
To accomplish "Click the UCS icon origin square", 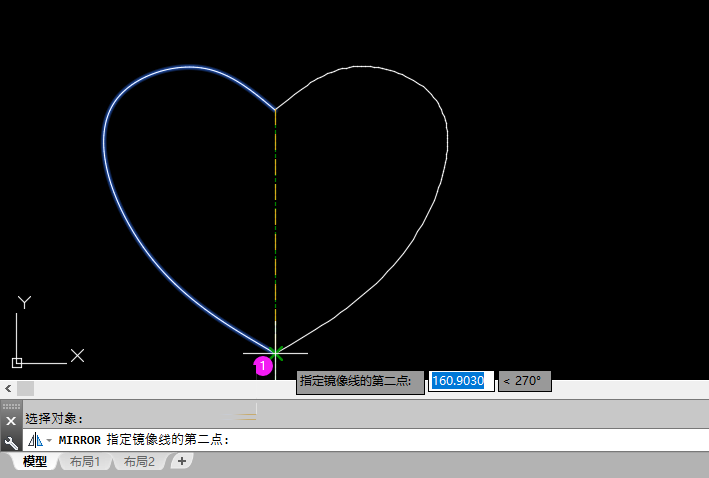I will [17, 362].
